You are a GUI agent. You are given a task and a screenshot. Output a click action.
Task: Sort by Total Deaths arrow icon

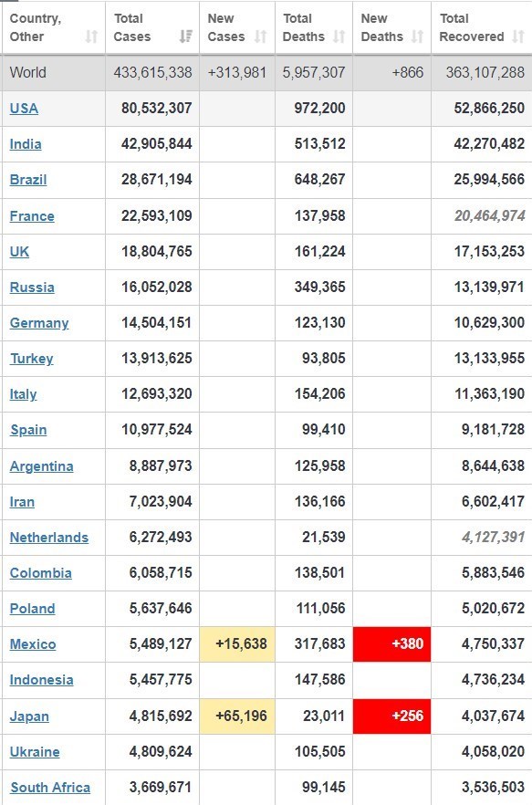[x=339, y=37]
